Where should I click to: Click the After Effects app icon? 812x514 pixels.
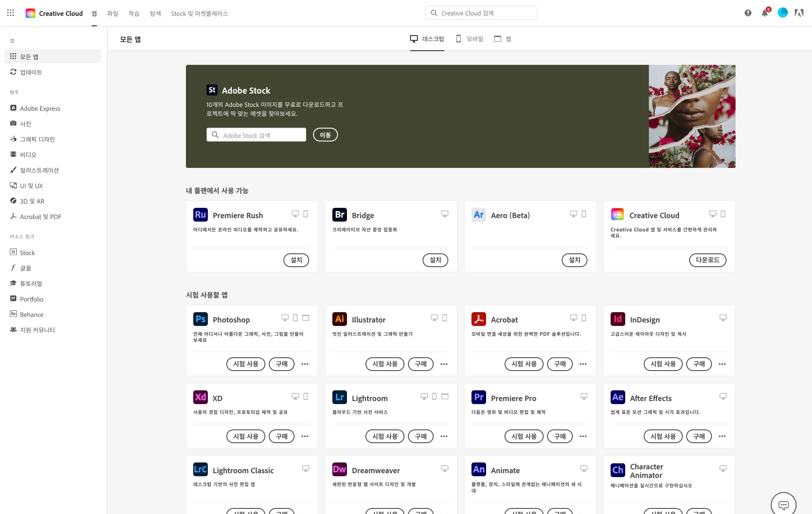[x=618, y=397]
